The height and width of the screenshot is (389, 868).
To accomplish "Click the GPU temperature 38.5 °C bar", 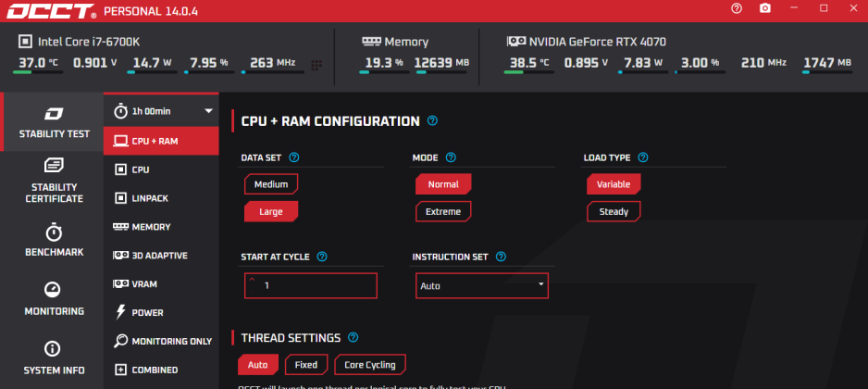I will click(x=529, y=72).
